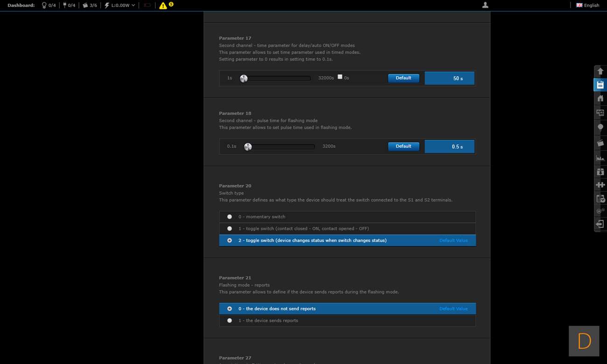Click Default button for Parameter 18

coord(403,147)
